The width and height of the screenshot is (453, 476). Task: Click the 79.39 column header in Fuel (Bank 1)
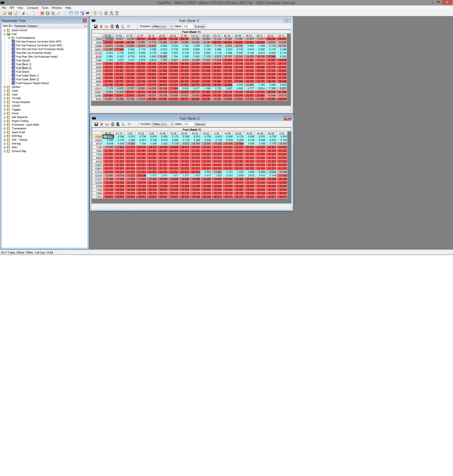pos(108,35)
